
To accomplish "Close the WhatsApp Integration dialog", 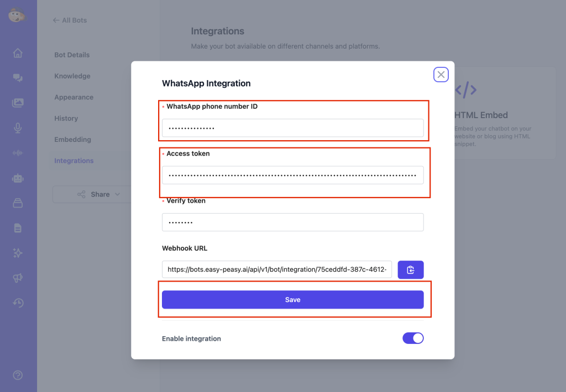I will 441,75.
